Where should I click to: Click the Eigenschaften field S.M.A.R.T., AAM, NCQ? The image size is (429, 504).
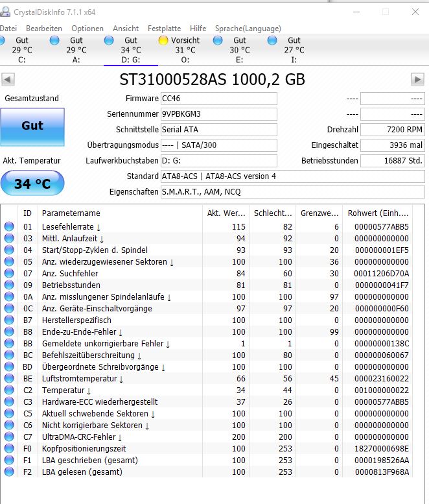pyautogui.click(x=292, y=192)
